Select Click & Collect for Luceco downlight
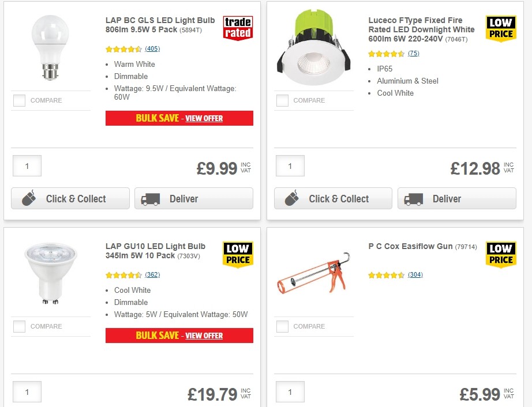 (x=333, y=198)
